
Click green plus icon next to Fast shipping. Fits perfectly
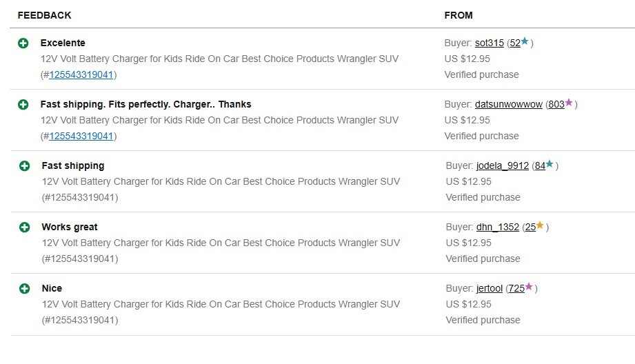point(23,105)
